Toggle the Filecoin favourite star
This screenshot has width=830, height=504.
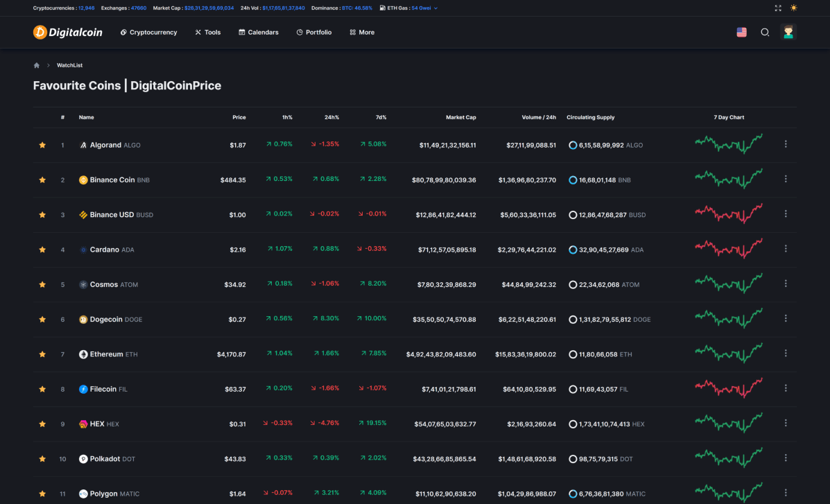(42, 389)
